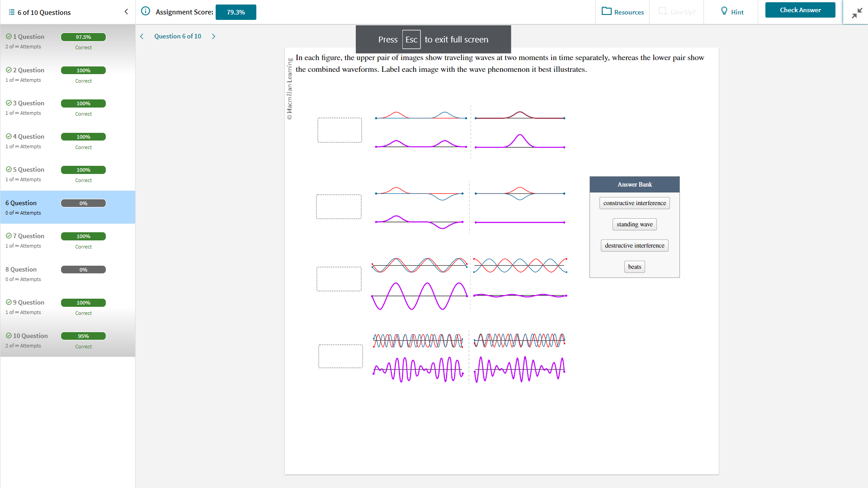Screen dimensions: 868x488
Task: Select Question 10 in the list
Action: click(30, 336)
